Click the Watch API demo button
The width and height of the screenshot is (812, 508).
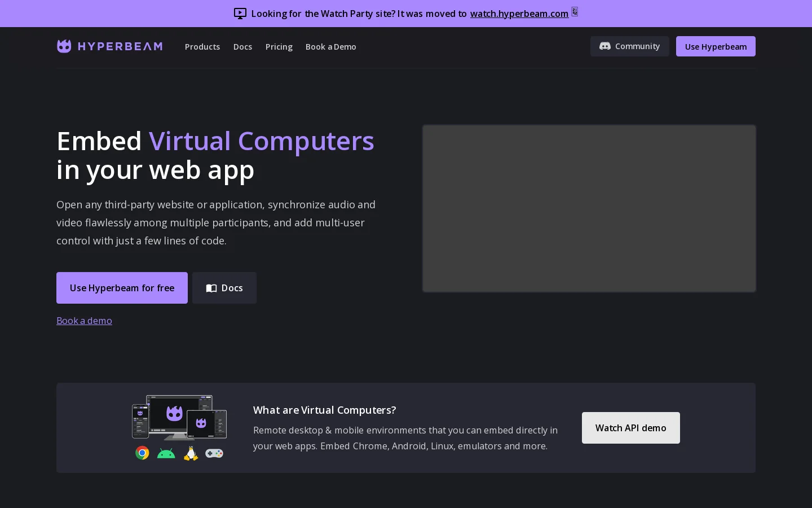point(631,428)
